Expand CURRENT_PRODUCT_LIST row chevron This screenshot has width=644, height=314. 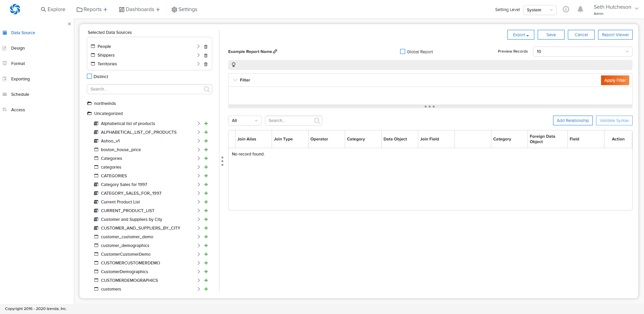click(x=199, y=211)
